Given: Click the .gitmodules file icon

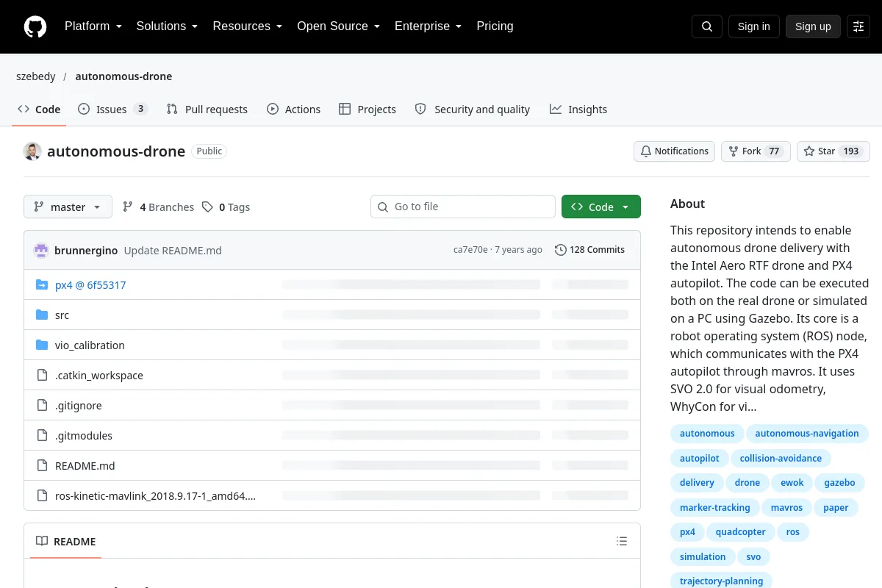Looking at the screenshot, I should pos(42,435).
